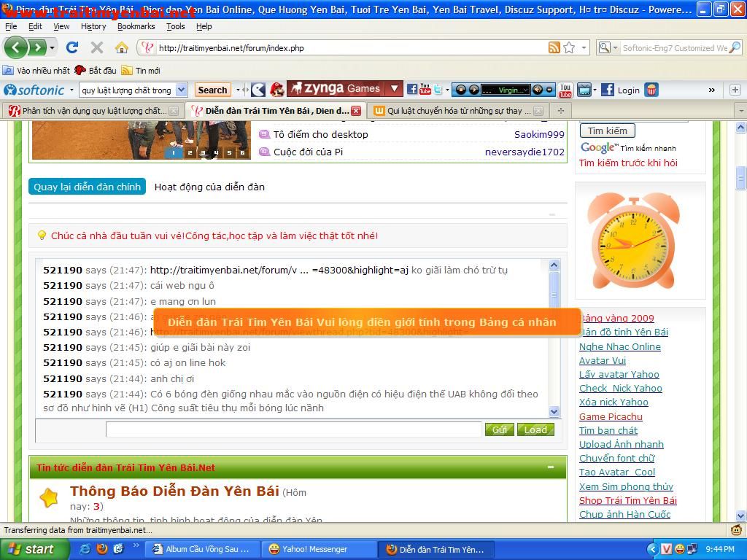This screenshot has width=747, height=560.
Task: Click the chat box scrollbar down arrow
Action: [x=554, y=412]
